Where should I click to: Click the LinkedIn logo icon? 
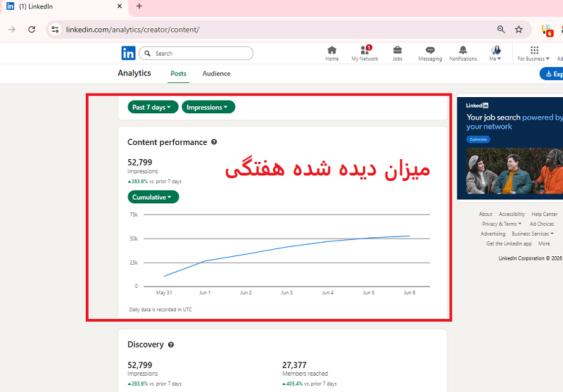[x=128, y=53]
